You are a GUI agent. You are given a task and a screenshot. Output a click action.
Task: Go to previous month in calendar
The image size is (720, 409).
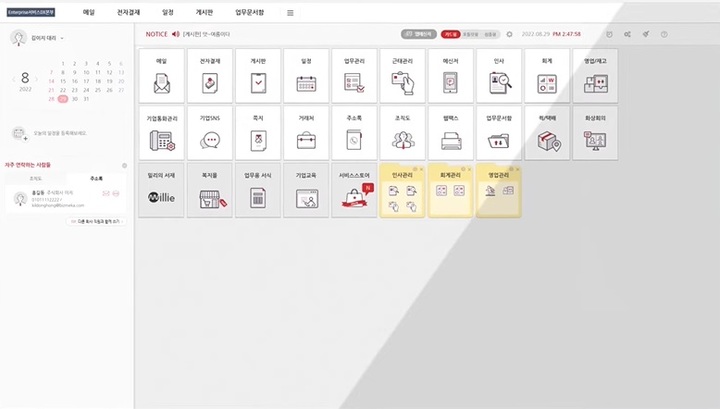click(13, 79)
